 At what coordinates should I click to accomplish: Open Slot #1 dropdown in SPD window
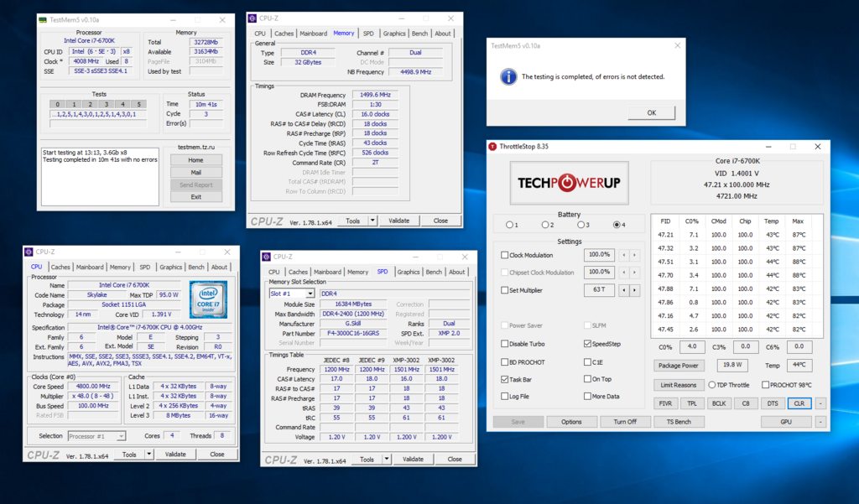pyautogui.click(x=310, y=294)
